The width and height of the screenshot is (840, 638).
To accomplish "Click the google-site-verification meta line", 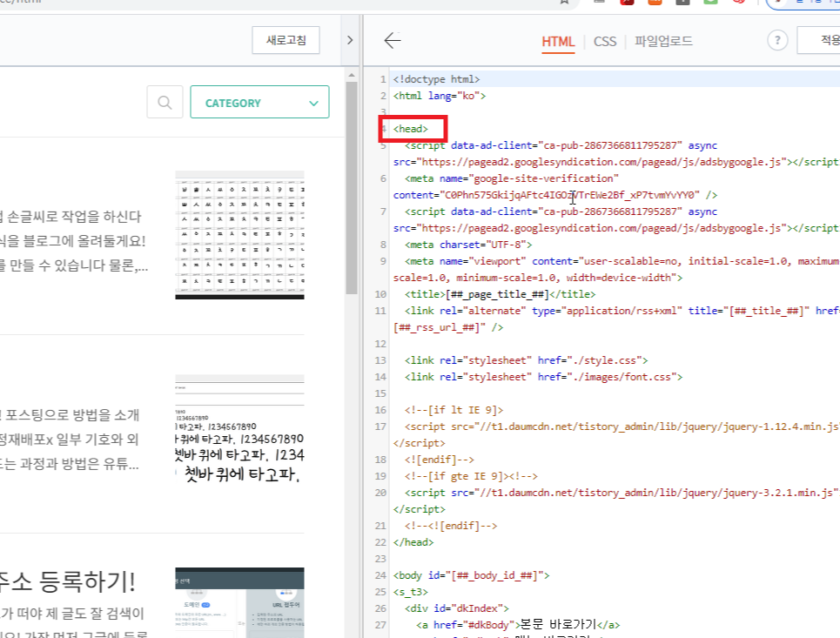I will click(555, 186).
